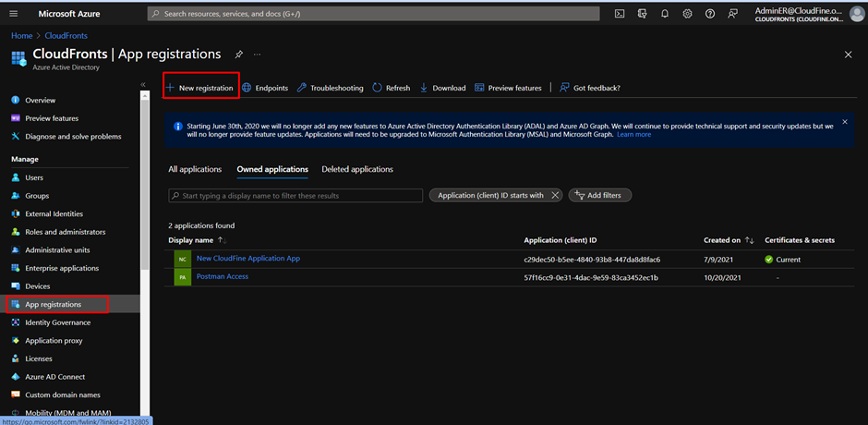868x425 pixels.
Task: Click the global search bar
Action: click(374, 14)
